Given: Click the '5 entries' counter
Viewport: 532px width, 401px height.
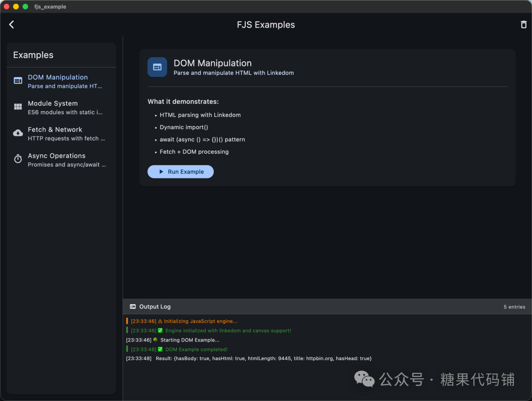Looking at the screenshot, I should tap(514, 307).
